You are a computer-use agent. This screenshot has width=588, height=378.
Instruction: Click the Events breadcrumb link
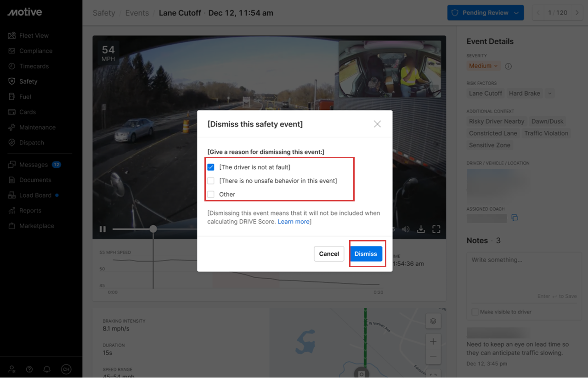pos(137,13)
